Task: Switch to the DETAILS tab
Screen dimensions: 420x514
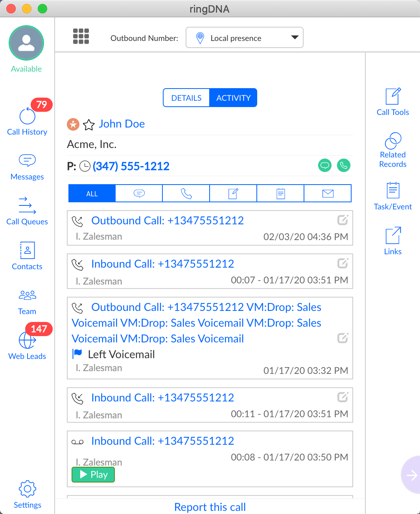Action: click(186, 98)
